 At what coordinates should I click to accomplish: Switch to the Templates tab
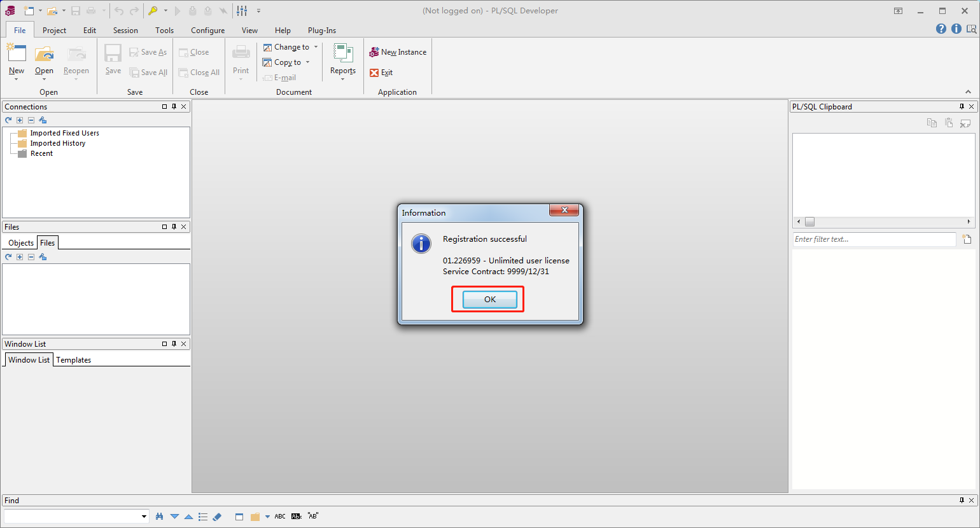(74, 360)
